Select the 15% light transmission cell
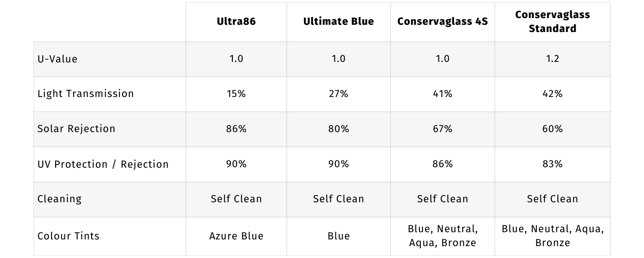The height and width of the screenshot is (258, 644). click(x=236, y=93)
